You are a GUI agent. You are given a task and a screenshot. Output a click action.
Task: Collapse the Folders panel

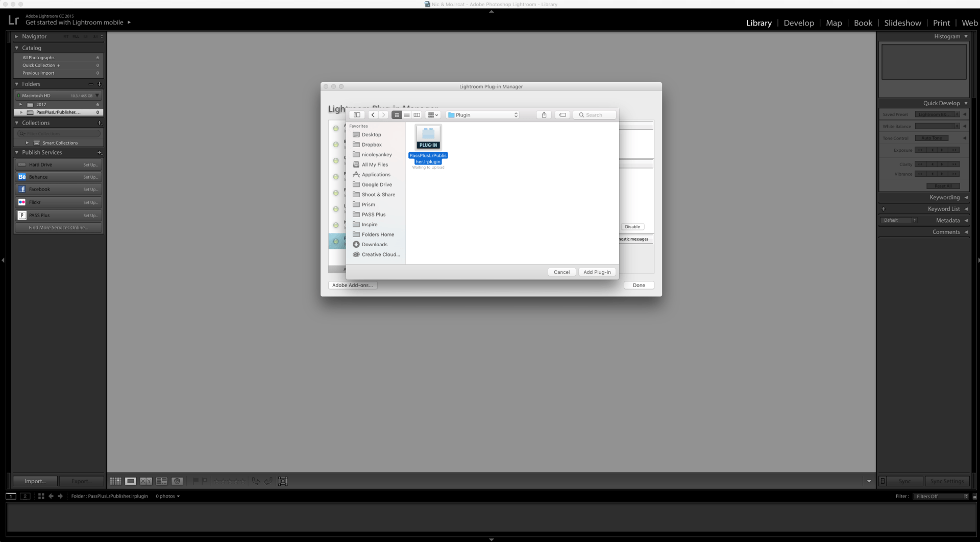16,84
